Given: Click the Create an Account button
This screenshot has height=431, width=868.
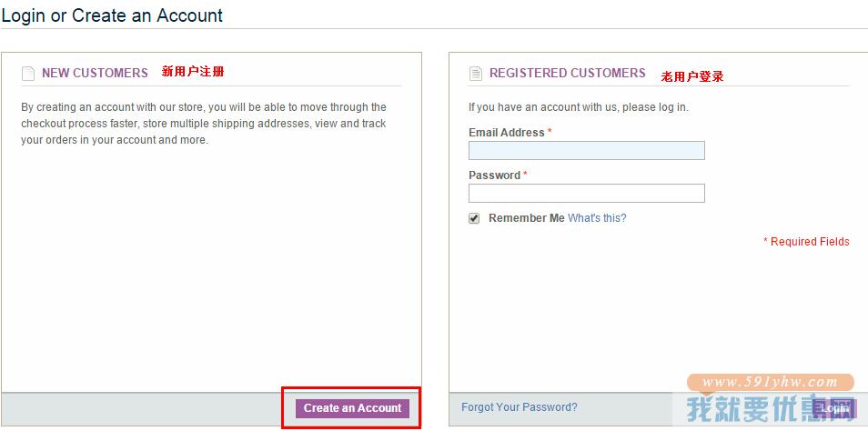Looking at the screenshot, I should 353,408.
